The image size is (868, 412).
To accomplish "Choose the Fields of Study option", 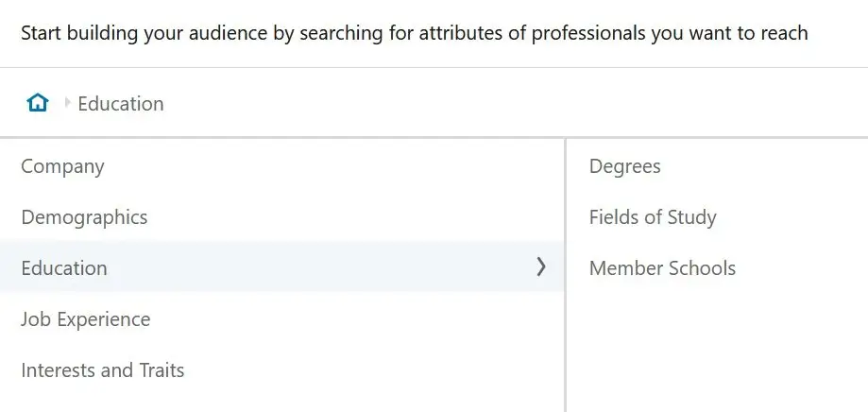I will pyautogui.click(x=653, y=217).
